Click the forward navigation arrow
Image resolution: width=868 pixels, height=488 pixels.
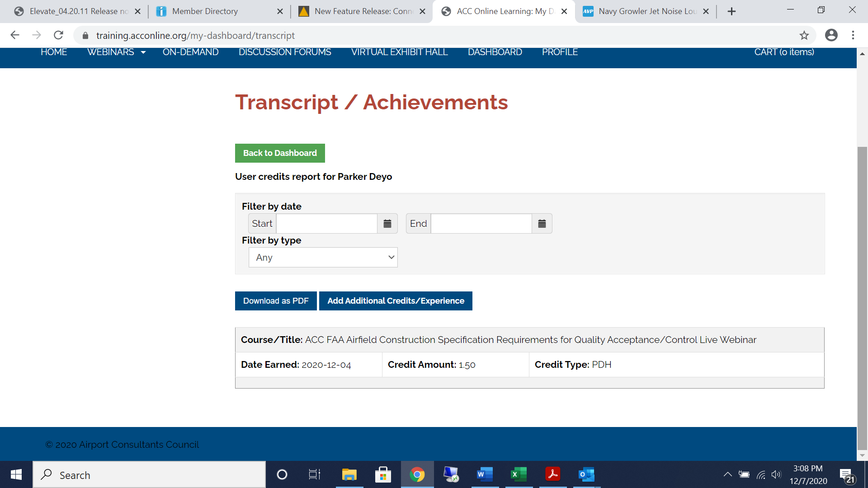pos(37,35)
